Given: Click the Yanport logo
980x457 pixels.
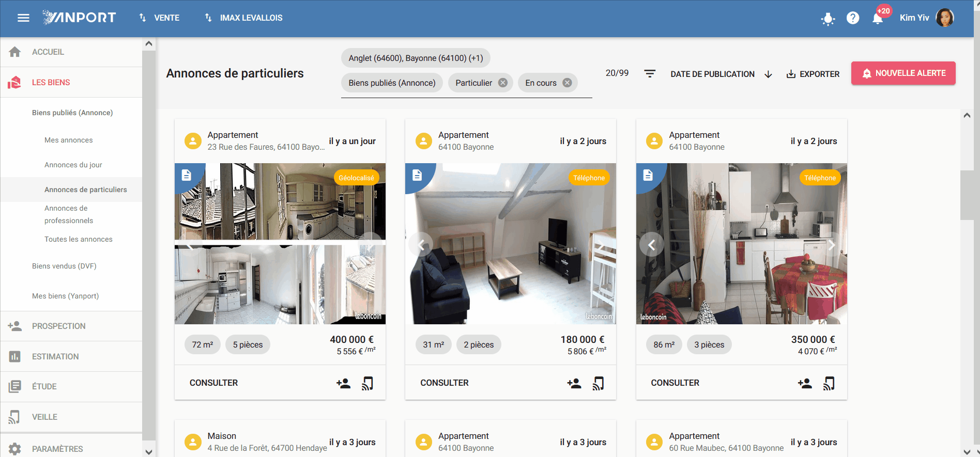Looking at the screenshot, I should pos(80,18).
